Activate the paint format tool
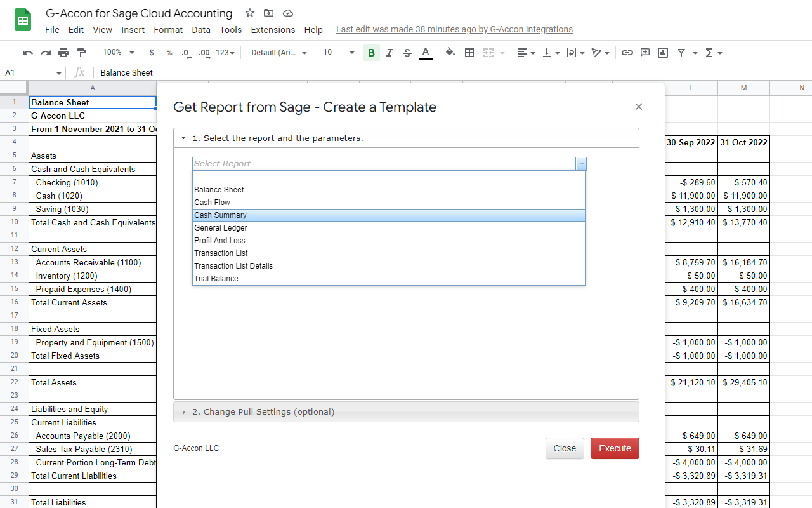812x508 pixels. 81,53
